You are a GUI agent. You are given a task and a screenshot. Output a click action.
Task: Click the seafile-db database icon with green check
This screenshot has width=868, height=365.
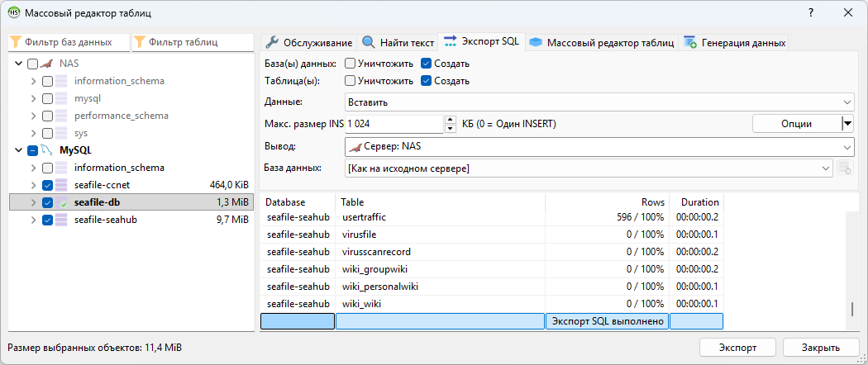click(x=61, y=202)
